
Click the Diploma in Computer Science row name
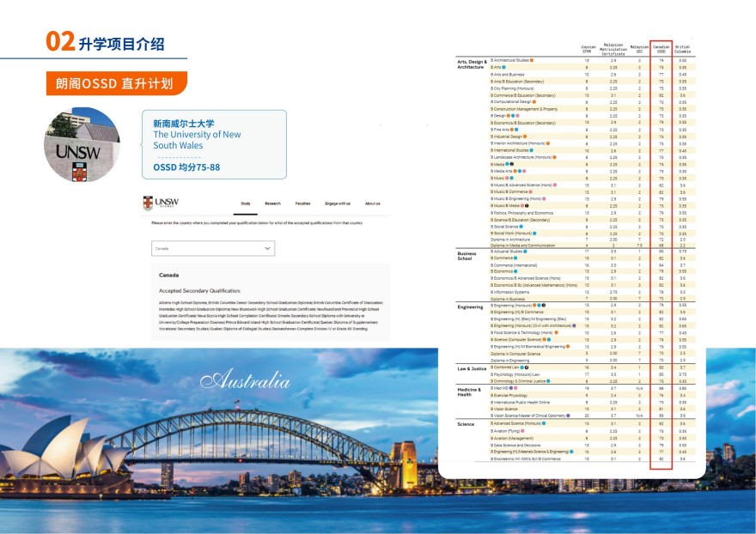tap(515, 354)
